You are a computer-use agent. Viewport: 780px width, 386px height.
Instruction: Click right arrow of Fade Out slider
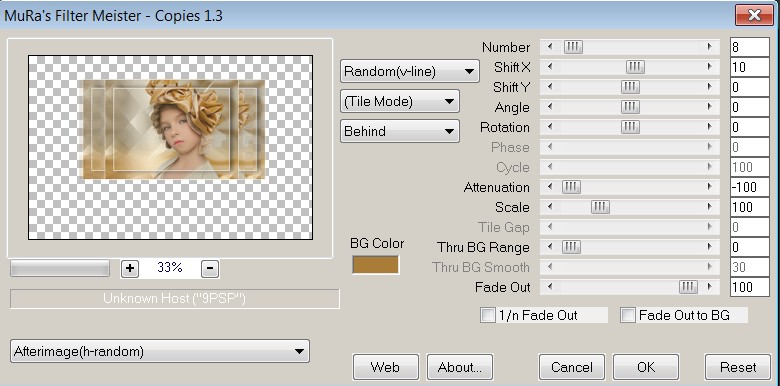(709, 287)
